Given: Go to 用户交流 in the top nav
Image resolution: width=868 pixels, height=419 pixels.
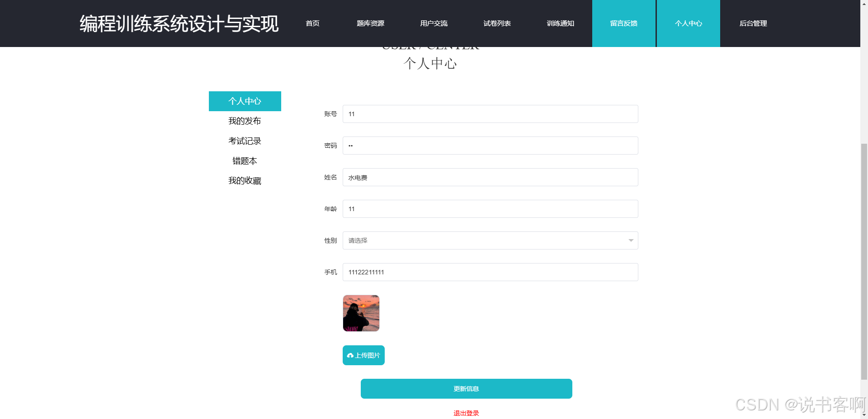Looking at the screenshot, I should coord(434,24).
